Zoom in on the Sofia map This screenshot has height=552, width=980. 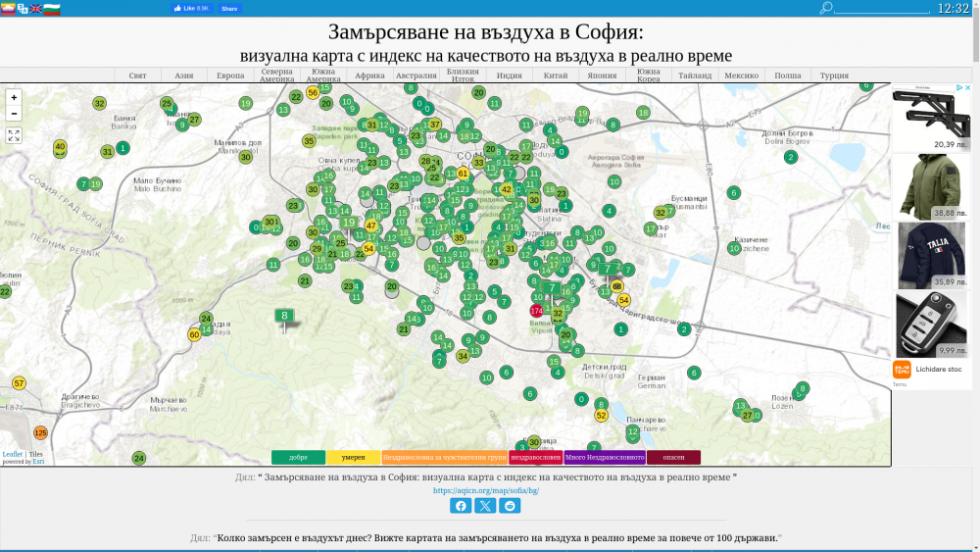[x=14, y=98]
